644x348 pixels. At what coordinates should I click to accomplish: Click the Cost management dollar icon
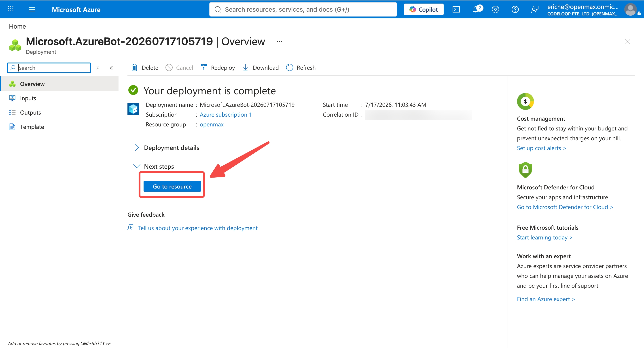525,101
